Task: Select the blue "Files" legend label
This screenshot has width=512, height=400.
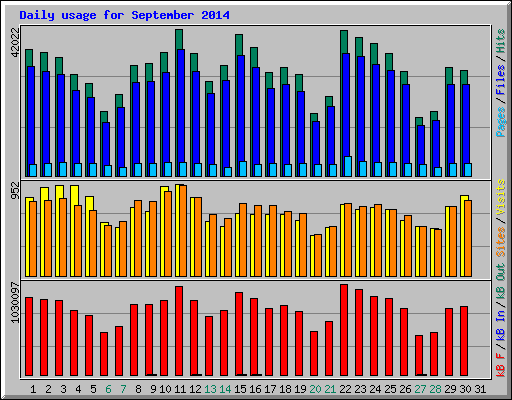Action: point(501,80)
